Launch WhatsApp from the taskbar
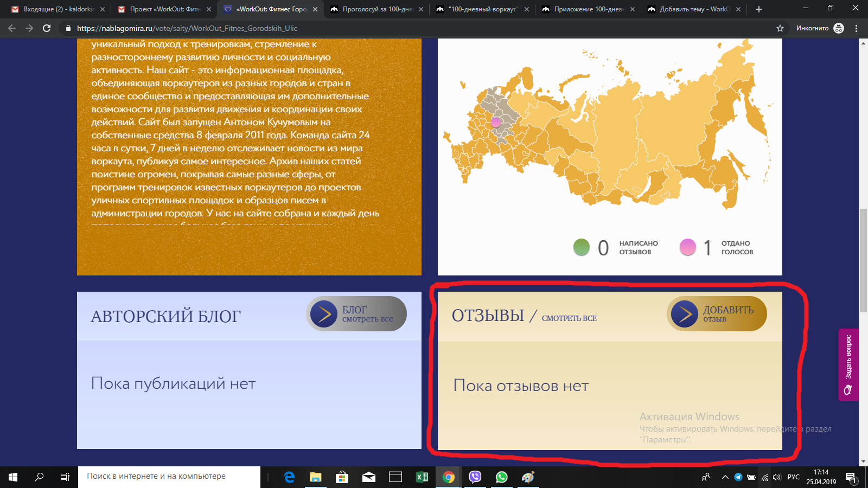Screen dimensions: 868x488 click(502, 477)
